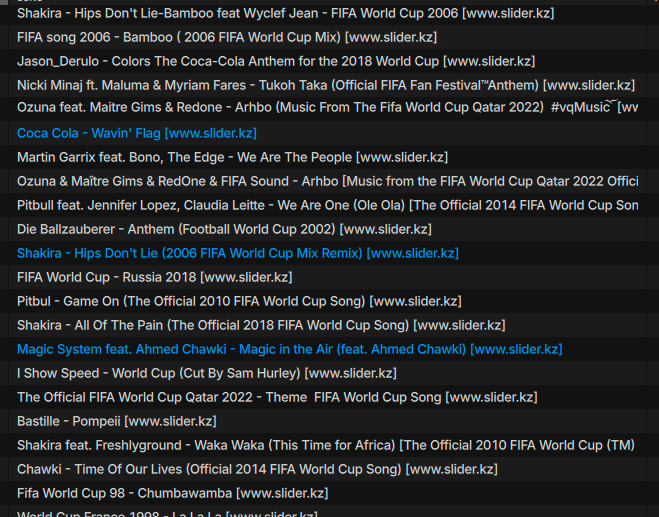Select Nicki Minaj Tukoh Taka track
The height and width of the screenshot is (517, 659).
point(326,85)
